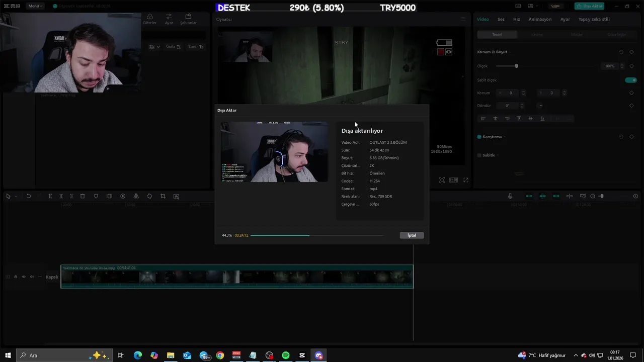Open the Sırala sort dropdown
This screenshot has width=644, height=362.
(x=173, y=47)
